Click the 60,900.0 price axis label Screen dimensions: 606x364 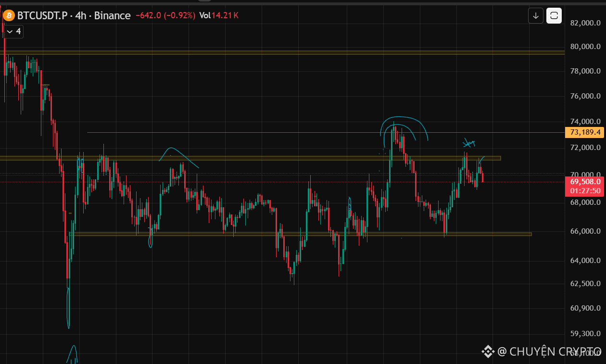point(585,308)
